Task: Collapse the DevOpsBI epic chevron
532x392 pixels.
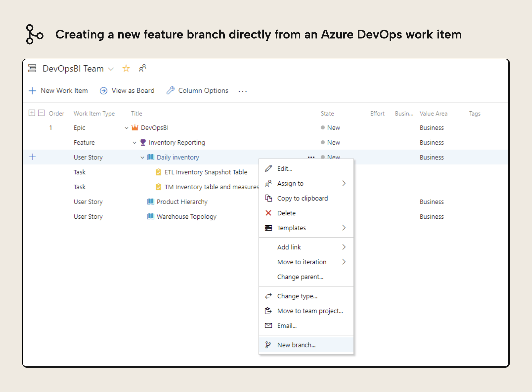Action: pos(126,128)
